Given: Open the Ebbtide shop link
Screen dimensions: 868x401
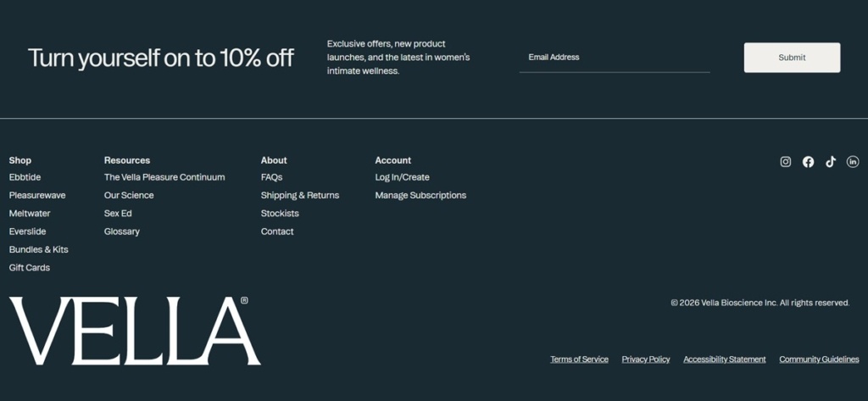Looking at the screenshot, I should point(25,177).
